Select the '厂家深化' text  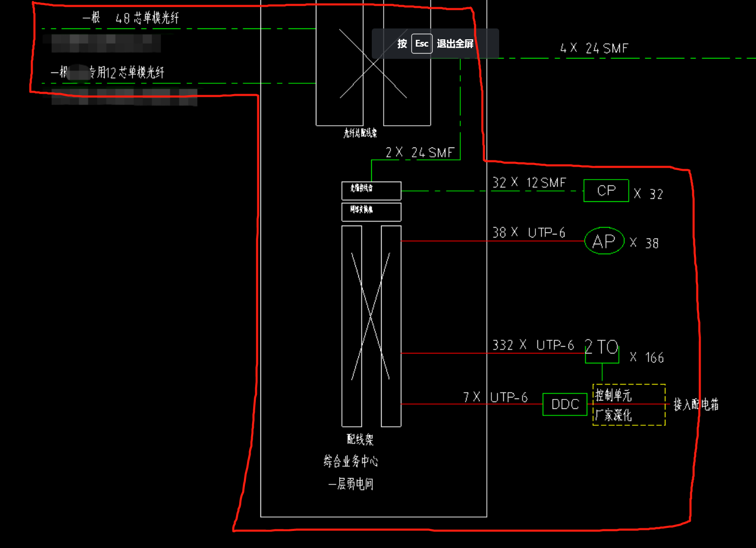613,415
